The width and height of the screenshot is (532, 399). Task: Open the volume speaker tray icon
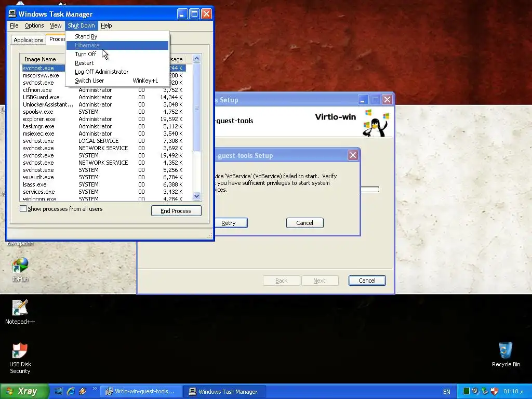(x=475, y=391)
